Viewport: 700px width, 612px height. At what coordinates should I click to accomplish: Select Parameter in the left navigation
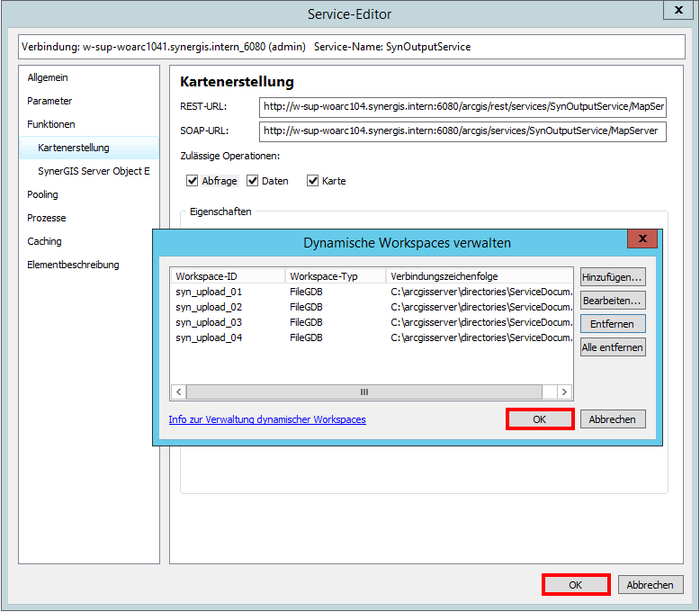tap(49, 102)
